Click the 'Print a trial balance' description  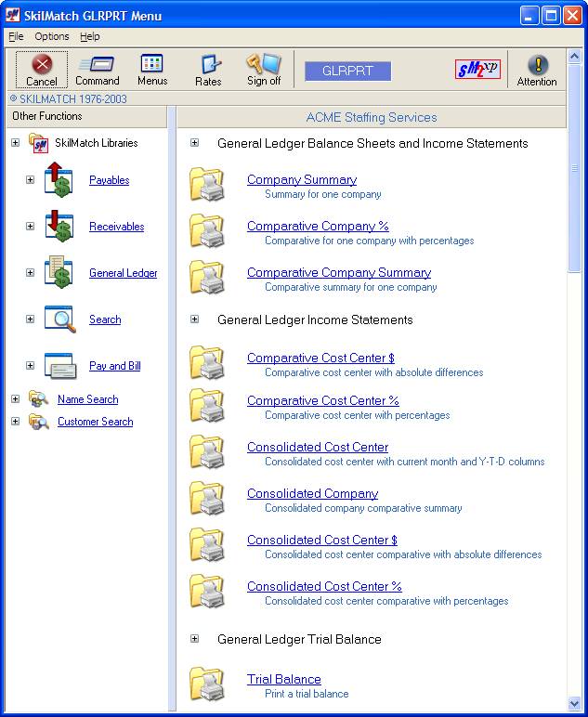pyautogui.click(x=307, y=694)
